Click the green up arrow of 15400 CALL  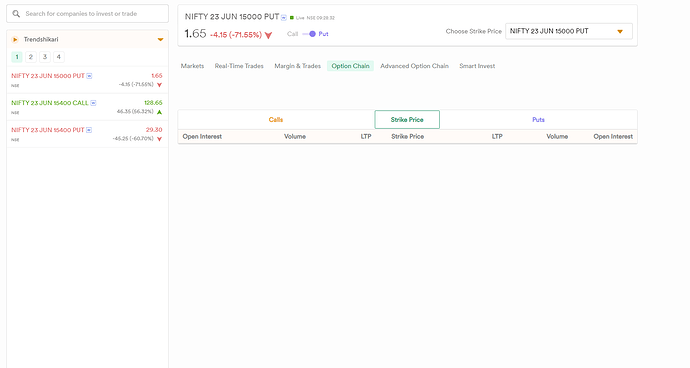[x=159, y=112]
